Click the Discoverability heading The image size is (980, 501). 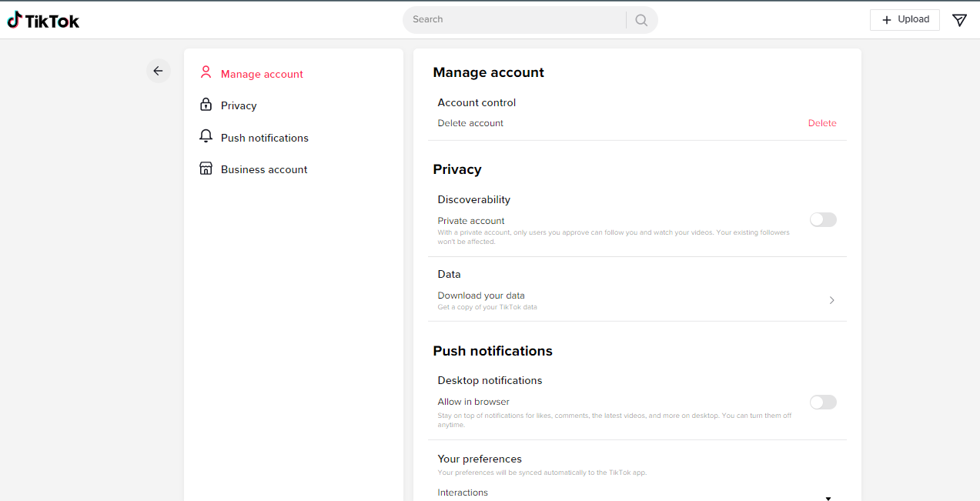tap(474, 199)
